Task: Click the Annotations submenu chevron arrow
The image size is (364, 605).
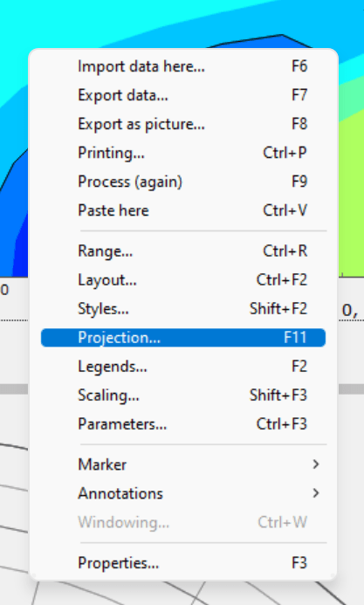Action: click(x=316, y=493)
